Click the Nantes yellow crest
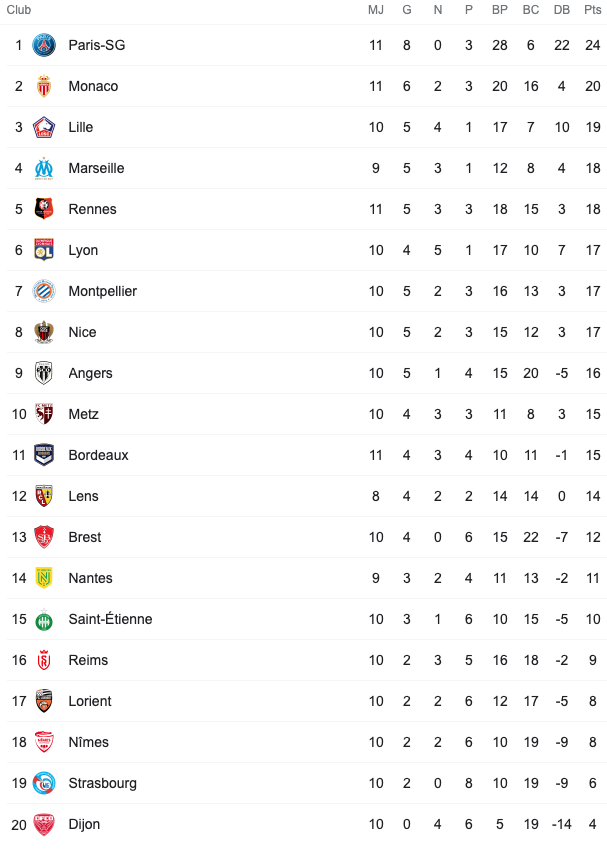The image size is (607, 849). click(x=44, y=578)
